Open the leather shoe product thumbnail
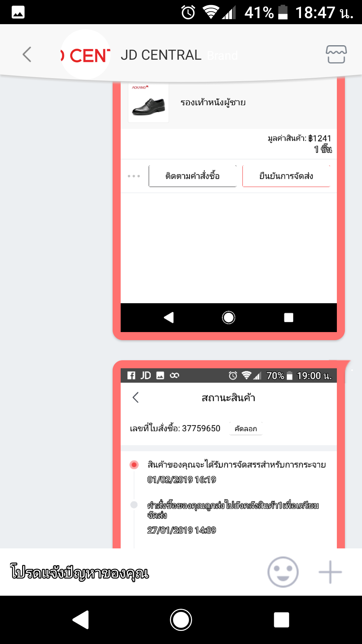 coord(148,103)
